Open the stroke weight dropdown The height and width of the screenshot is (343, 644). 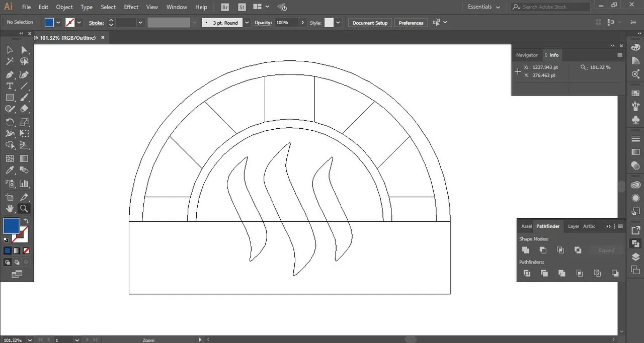coord(140,23)
